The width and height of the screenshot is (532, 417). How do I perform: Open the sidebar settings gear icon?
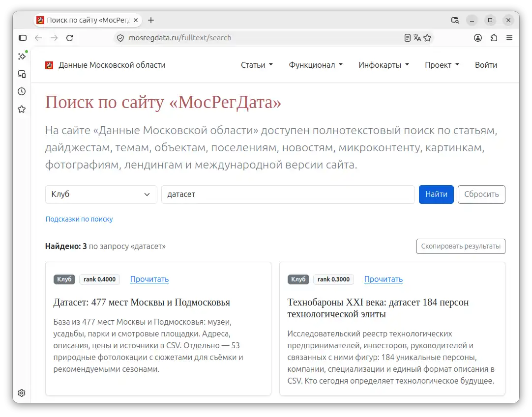point(22,393)
